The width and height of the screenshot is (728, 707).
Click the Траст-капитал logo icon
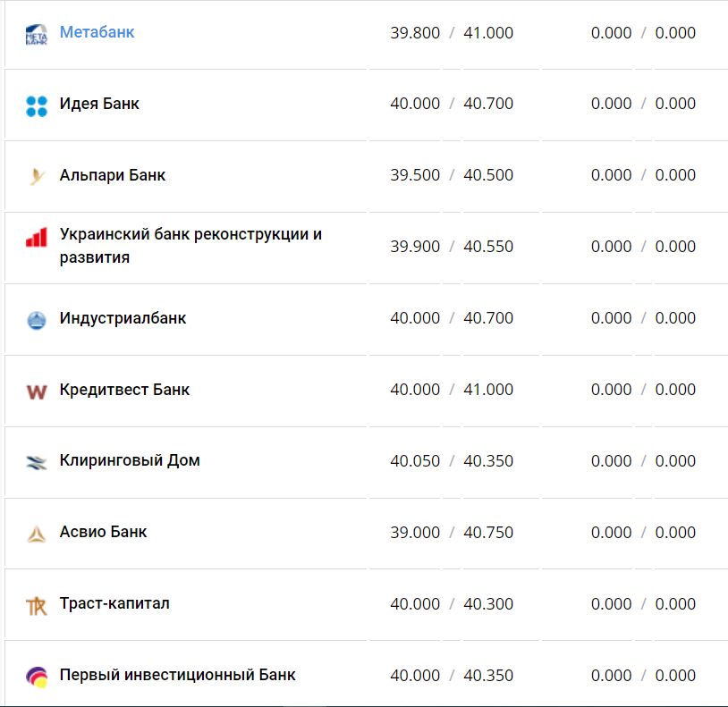pos(36,606)
